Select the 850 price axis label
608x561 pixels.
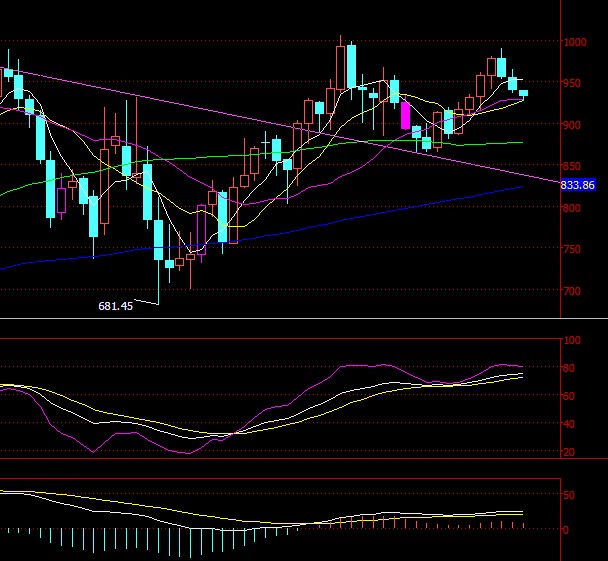click(x=573, y=166)
